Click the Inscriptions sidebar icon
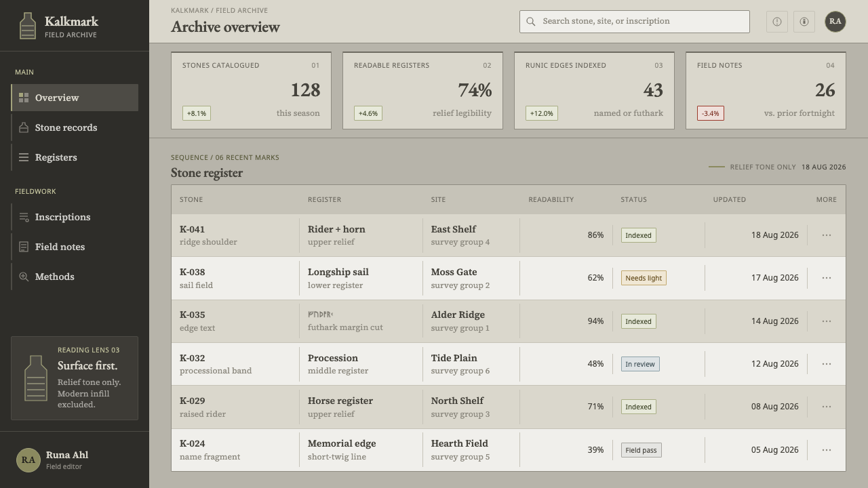Viewport: 868px width, 488px height. (x=24, y=217)
